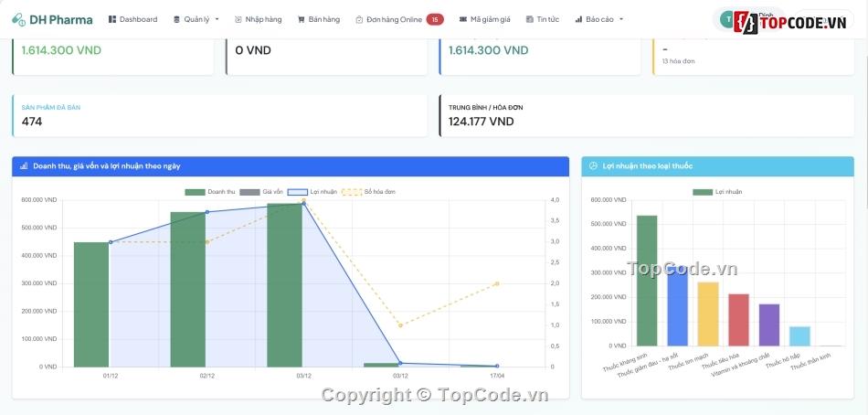This screenshot has height=415, width=868.
Task: Open Dashboard via its grid icon
Action: (x=112, y=19)
